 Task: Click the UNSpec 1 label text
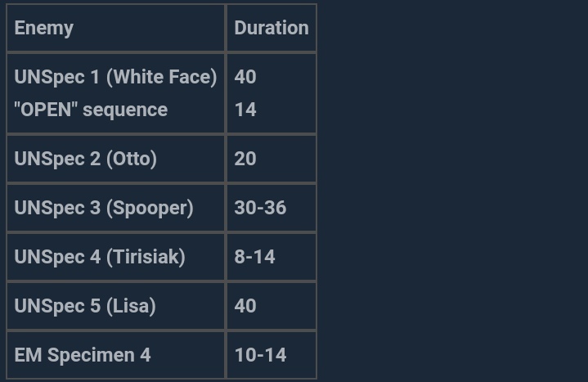point(56,77)
